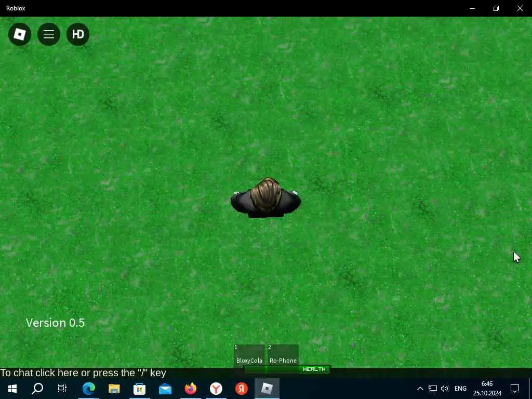Open Yandex Browser from the taskbar
Viewport: 532px width, 399px height.
pos(216,389)
